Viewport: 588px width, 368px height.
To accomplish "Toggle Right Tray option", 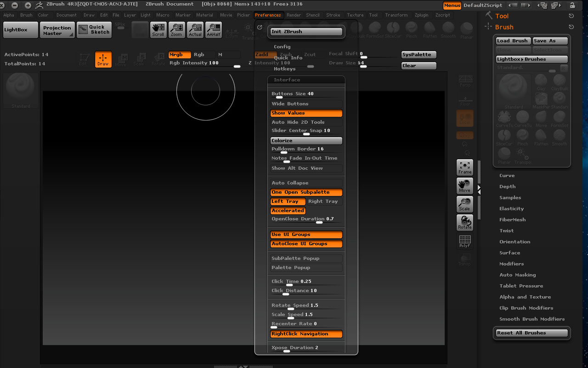I will [x=325, y=201].
